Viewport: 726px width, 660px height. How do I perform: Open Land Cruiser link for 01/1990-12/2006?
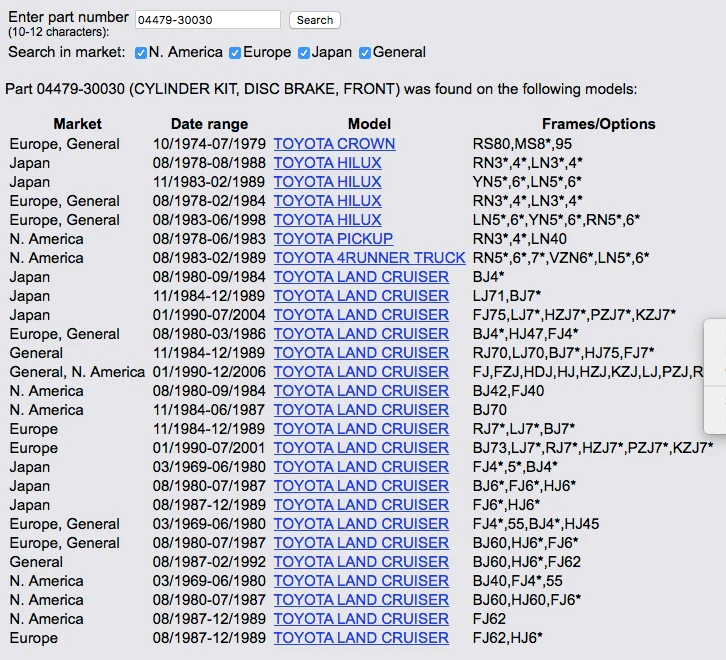tap(361, 372)
